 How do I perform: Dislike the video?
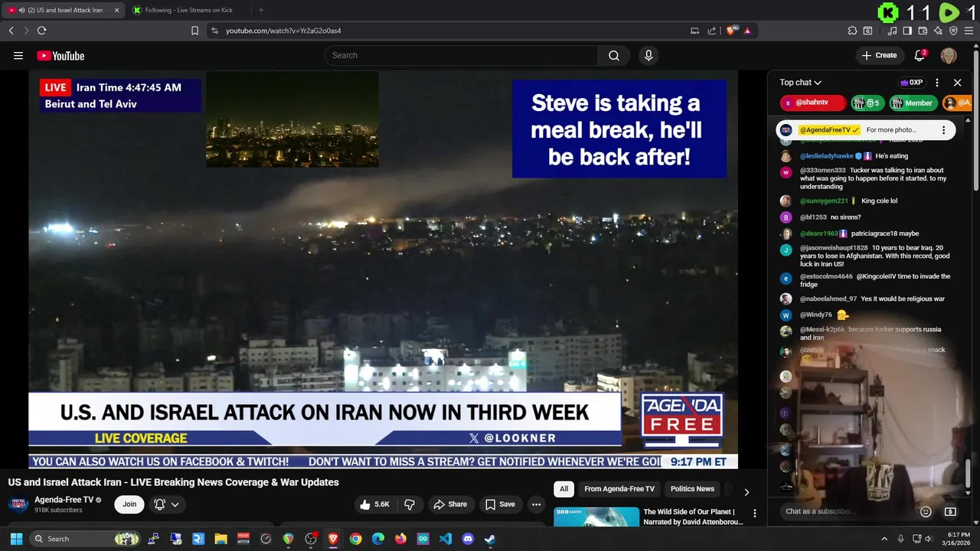coord(410,504)
